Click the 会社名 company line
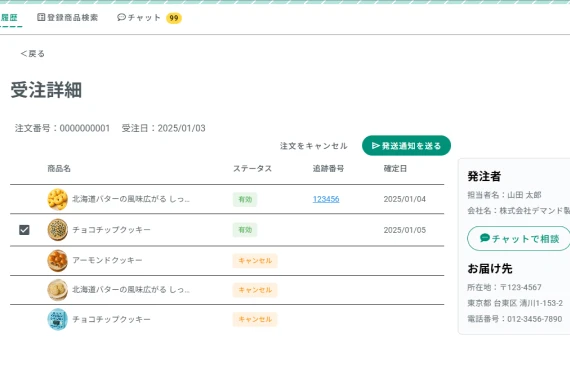570x380 pixels. (x=518, y=211)
